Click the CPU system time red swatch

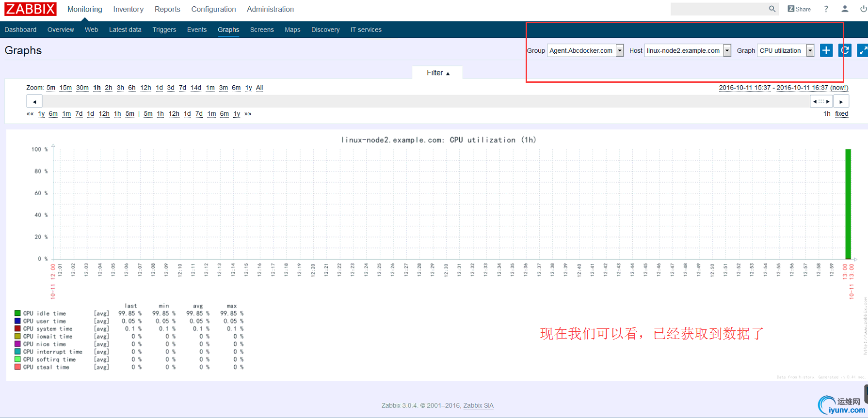point(17,329)
